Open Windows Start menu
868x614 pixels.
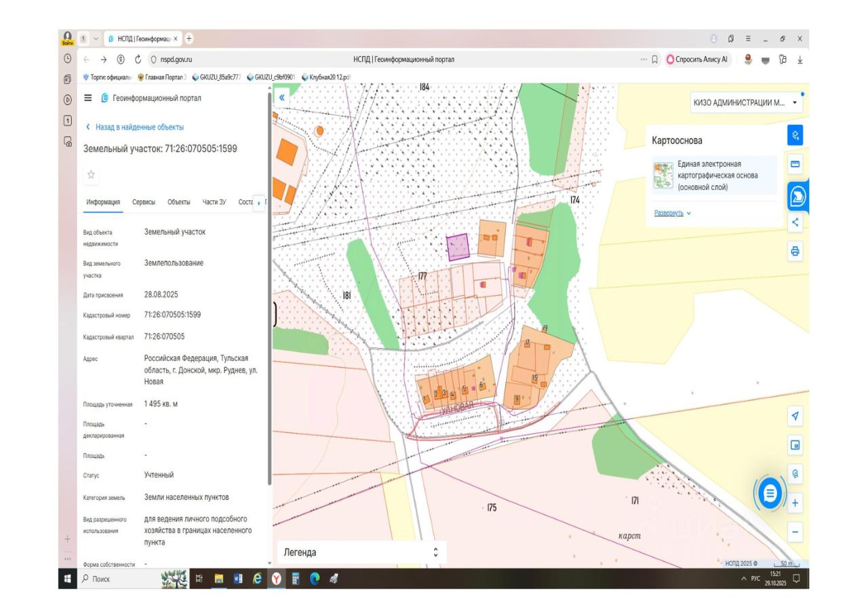point(68,579)
